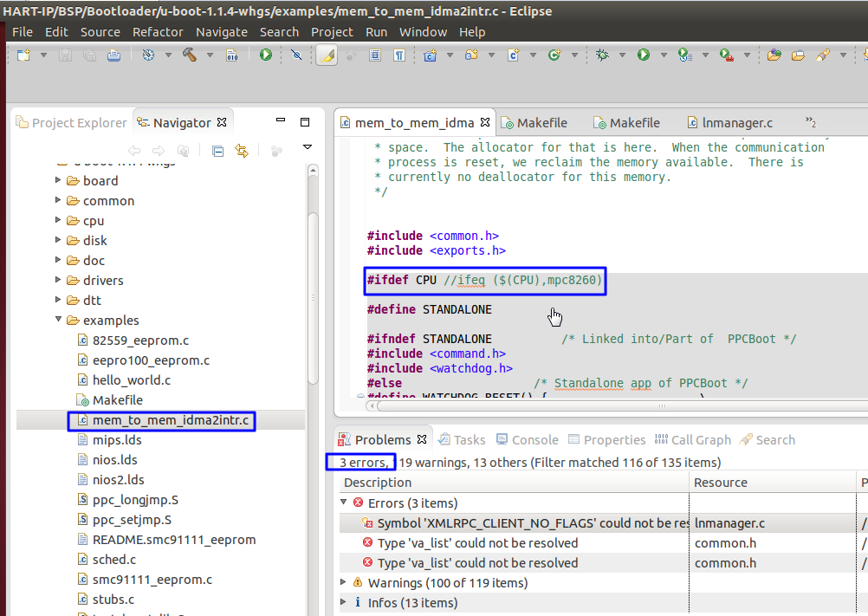
Task: Click the green Run button in toolbar
Action: [644, 55]
